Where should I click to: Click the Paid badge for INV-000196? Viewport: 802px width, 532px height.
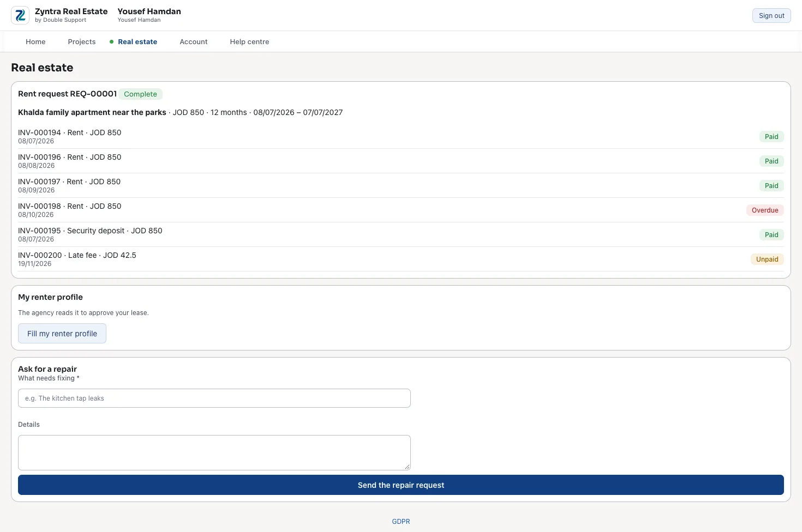click(771, 161)
